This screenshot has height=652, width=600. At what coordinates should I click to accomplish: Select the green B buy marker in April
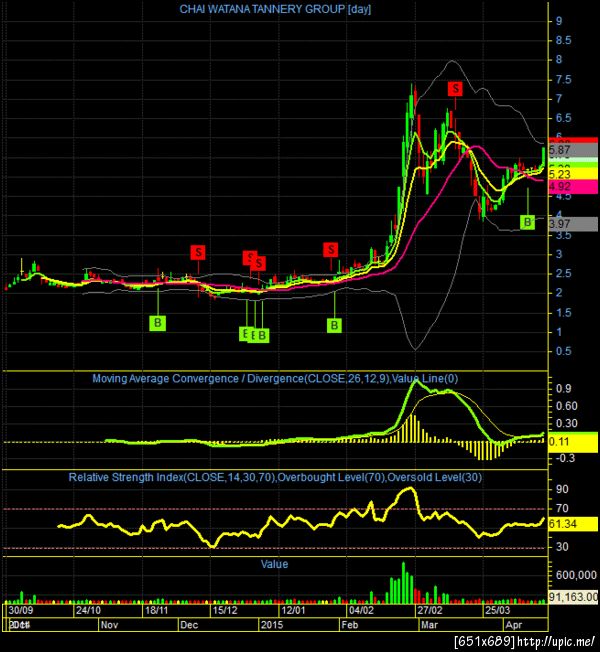527,222
